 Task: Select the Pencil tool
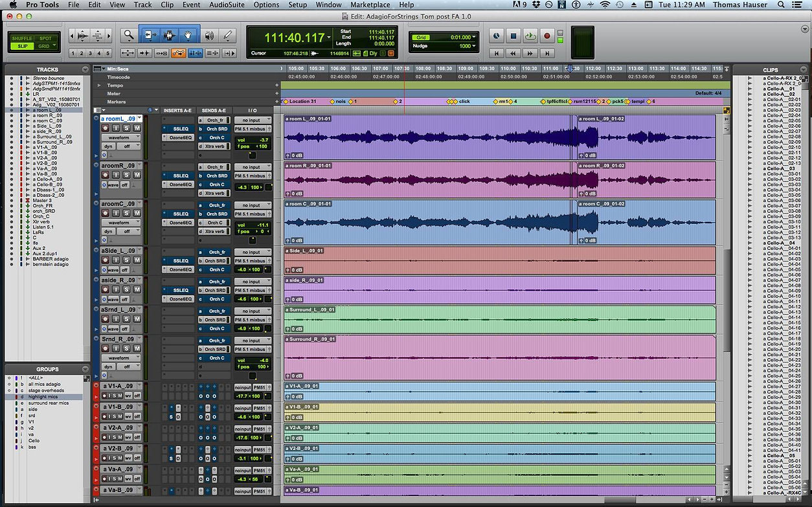[x=227, y=36]
